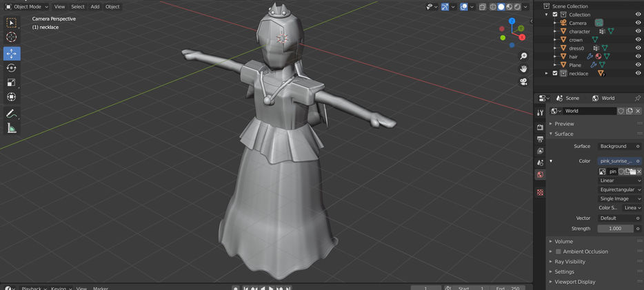The height and width of the screenshot is (290, 644).
Task: Switch to wireframe shading mode
Action: [493, 7]
